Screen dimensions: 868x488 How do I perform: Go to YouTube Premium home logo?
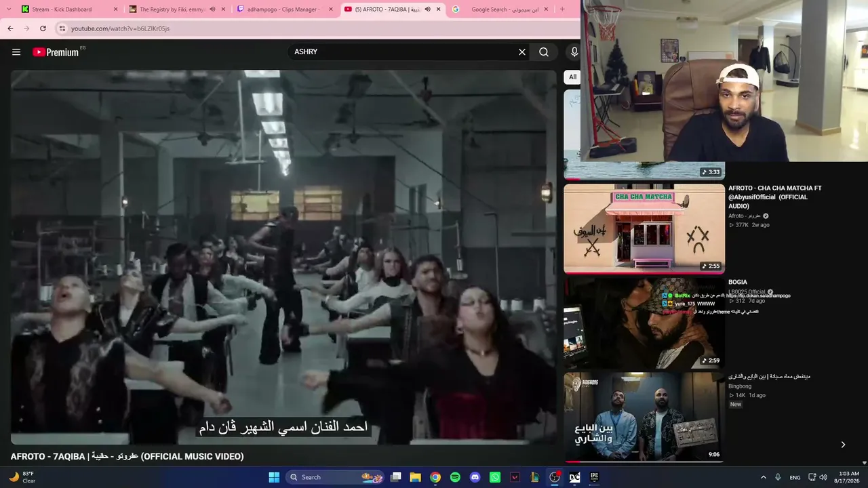pos(56,52)
